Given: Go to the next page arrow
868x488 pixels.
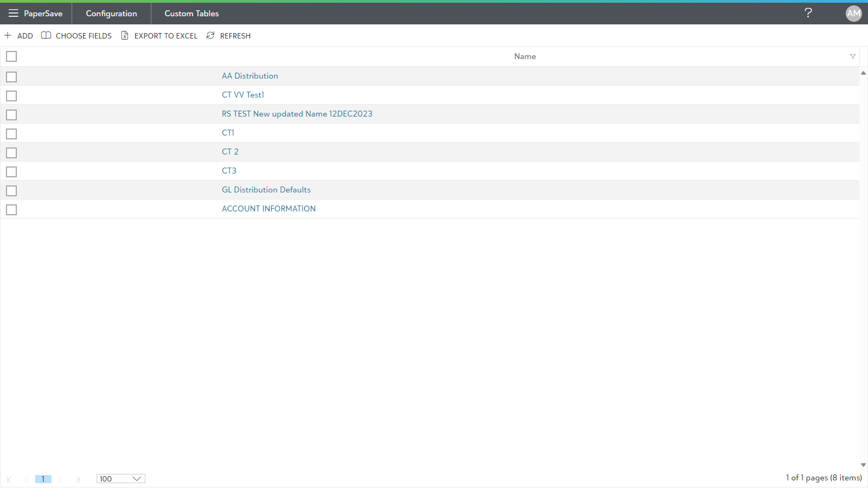Looking at the screenshot, I should (60, 479).
